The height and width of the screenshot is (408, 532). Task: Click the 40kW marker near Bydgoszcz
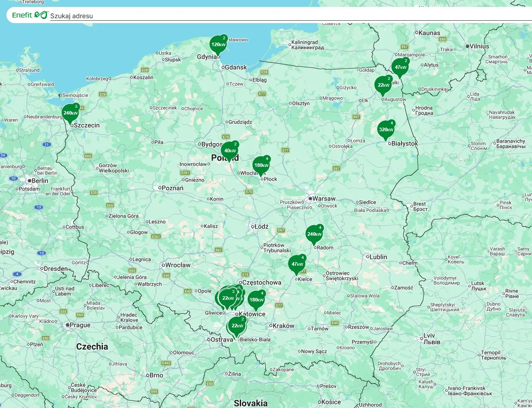(230, 151)
